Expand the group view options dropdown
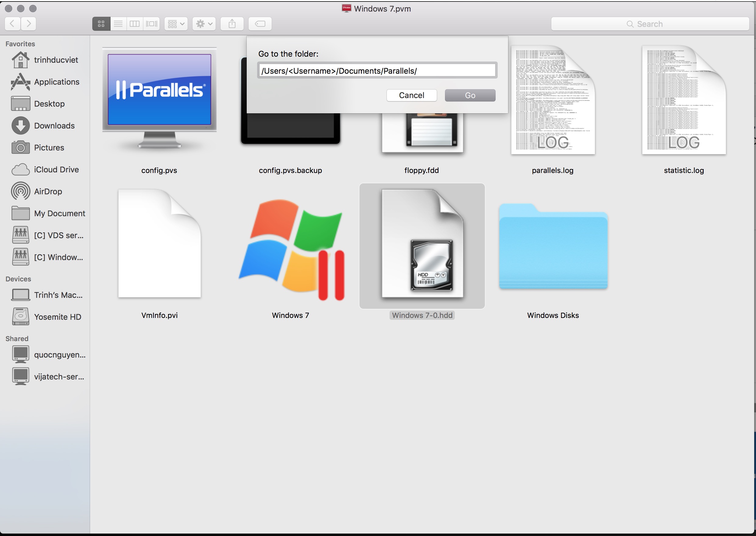This screenshot has height=536, width=756. [x=176, y=23]
